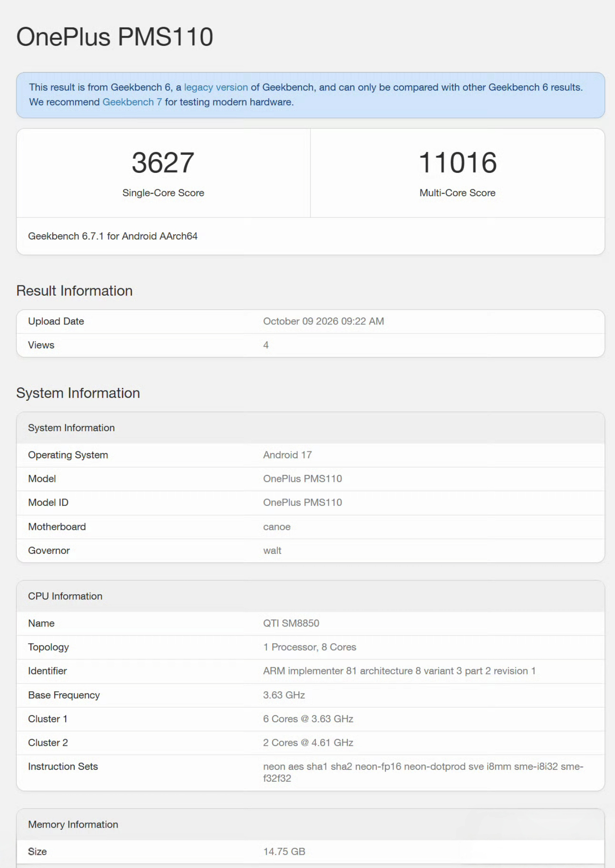Screen dimensions: 615x868
Task: Click the 'Motherboard' row label
Action: click(57, 527)
